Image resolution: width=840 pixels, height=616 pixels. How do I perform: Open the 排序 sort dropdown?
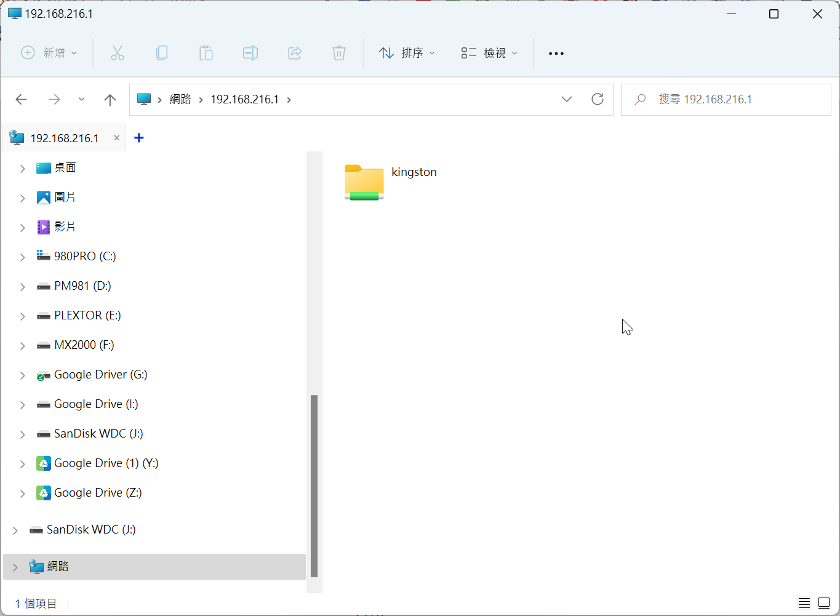point(407,54)
